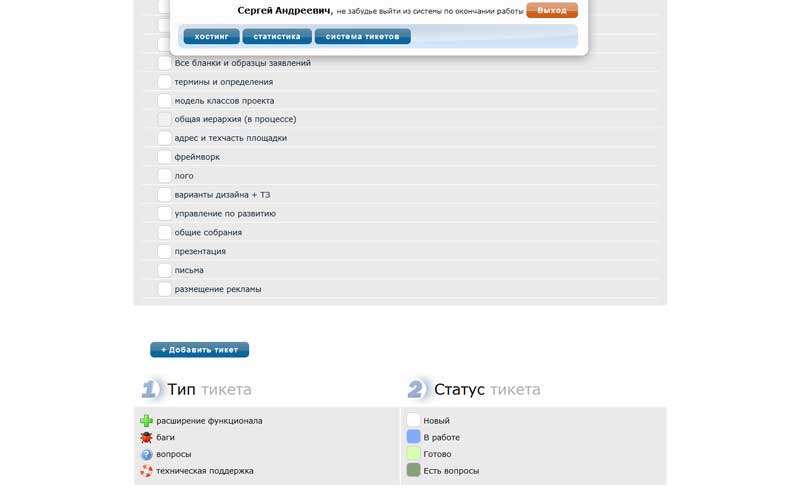
Task: Click the презентация row text
Action: tap(200, 252)
